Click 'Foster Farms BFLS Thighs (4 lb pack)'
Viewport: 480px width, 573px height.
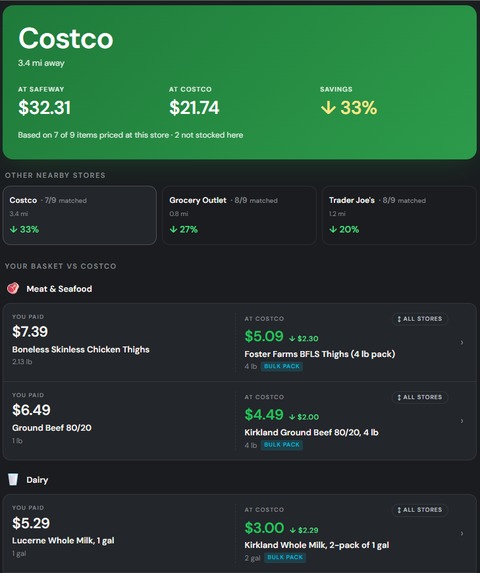tap(320, 354)
